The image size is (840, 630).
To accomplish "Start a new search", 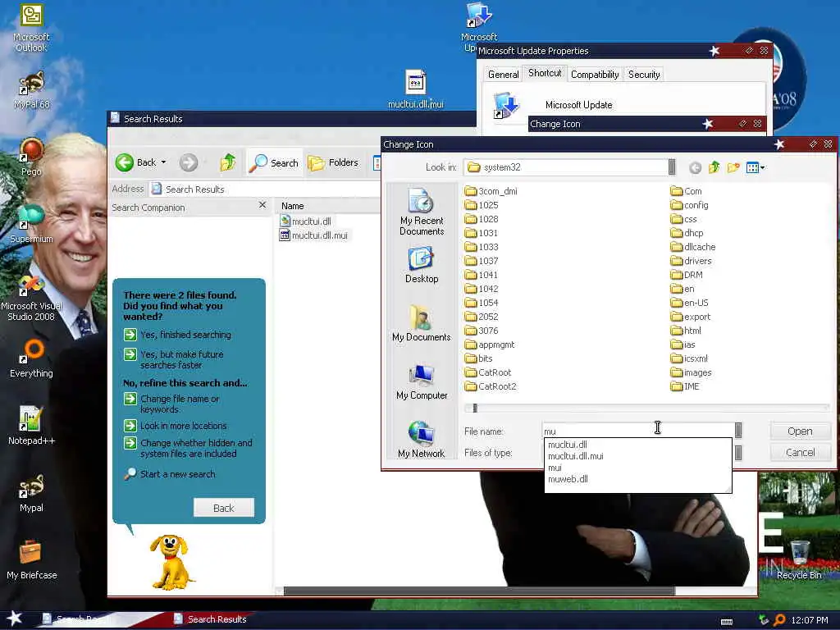I will click(170, 474).
